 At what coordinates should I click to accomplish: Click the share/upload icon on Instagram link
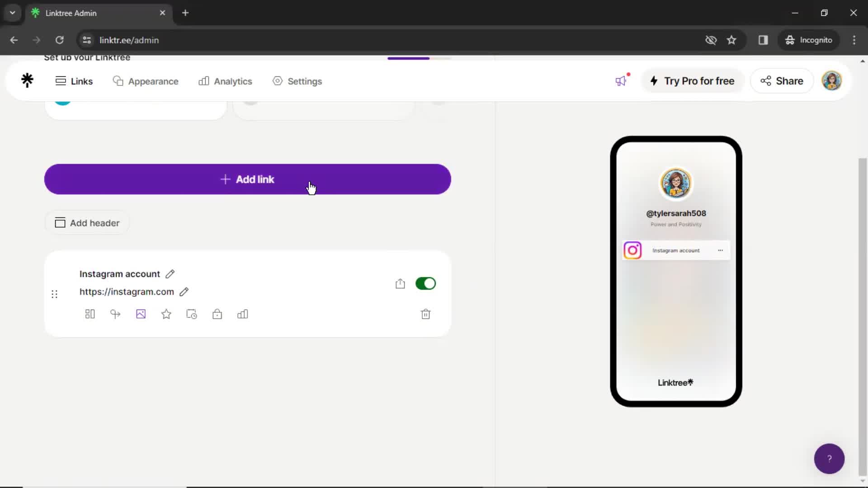400,284
